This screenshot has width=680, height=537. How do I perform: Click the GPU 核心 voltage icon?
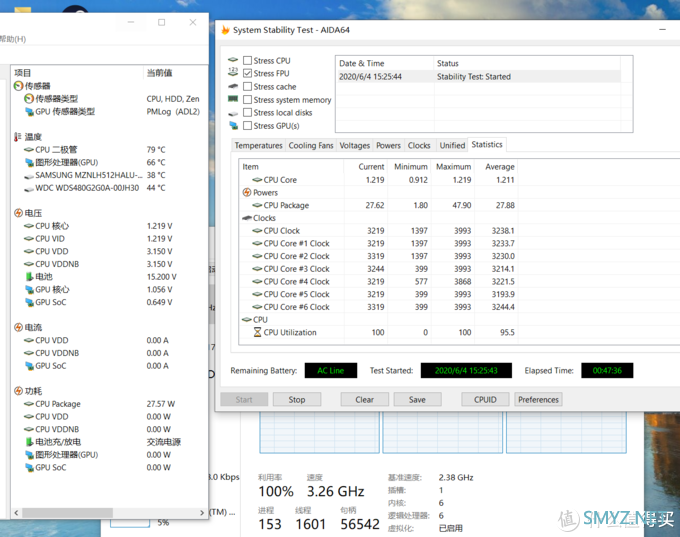click(29, 289)
